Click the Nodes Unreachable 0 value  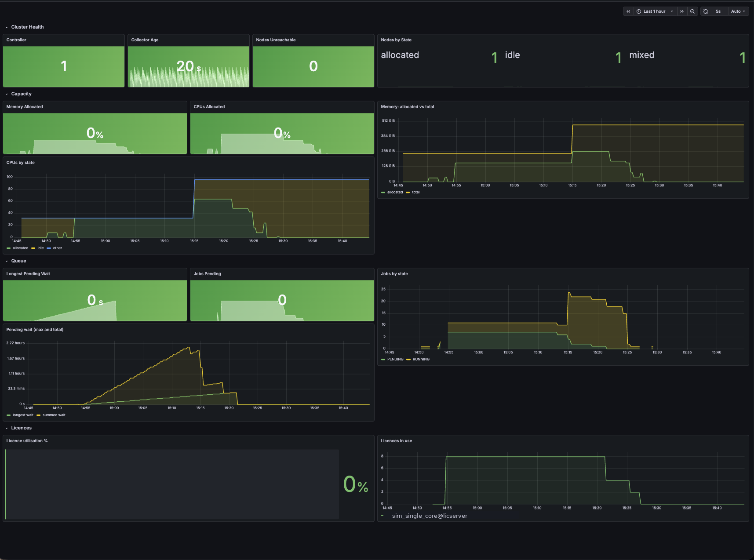click(x=313, y=66)
